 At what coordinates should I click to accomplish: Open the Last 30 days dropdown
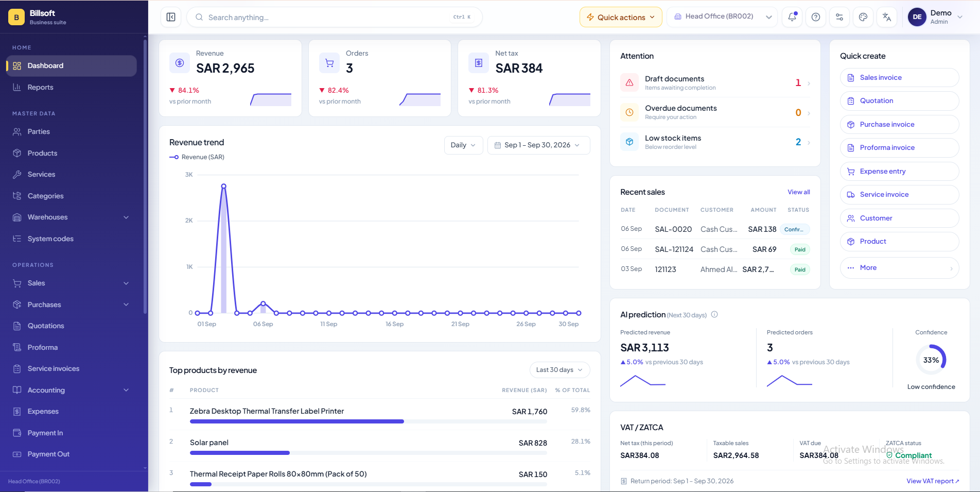pos(559,370)
